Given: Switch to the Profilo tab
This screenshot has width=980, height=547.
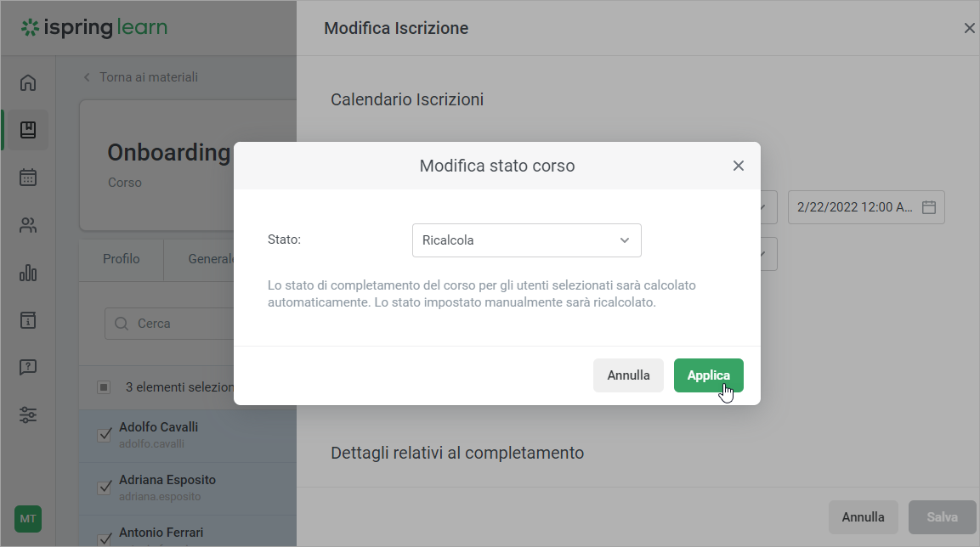Looking at the screenshot, I should tap(121, 259).
